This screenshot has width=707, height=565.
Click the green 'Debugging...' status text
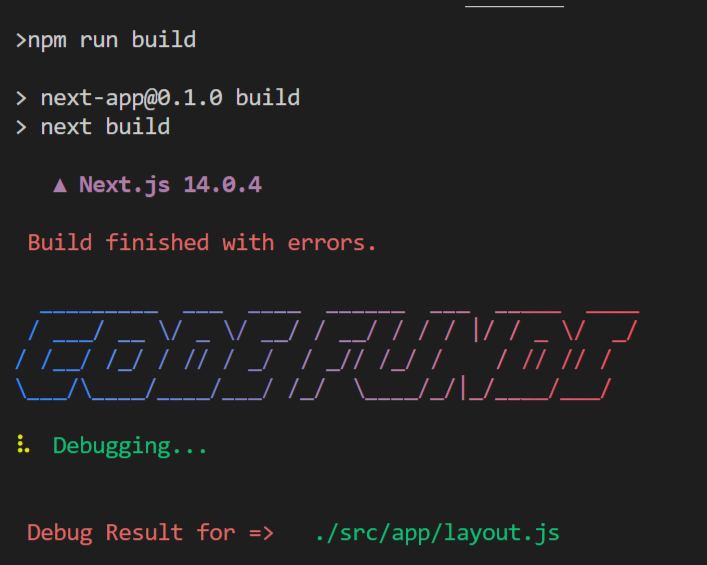pyautogui.click(x=130, y=446)
